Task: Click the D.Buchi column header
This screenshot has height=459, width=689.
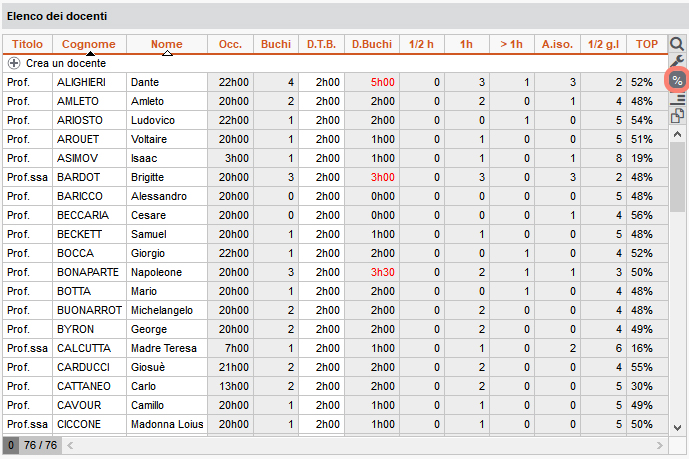Action: coord(372,44)
